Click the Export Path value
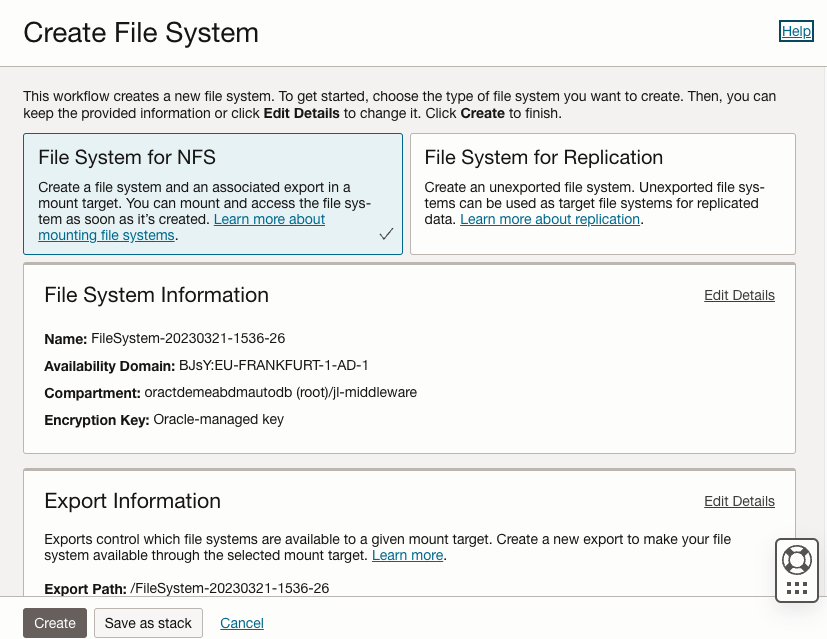Image resolution: width=827 pixels, height=639 pixels. pos(229,588)
